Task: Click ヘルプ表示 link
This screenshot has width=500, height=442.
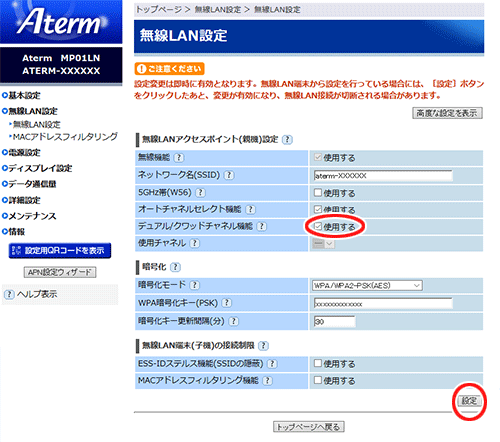Action: point(37,294)
